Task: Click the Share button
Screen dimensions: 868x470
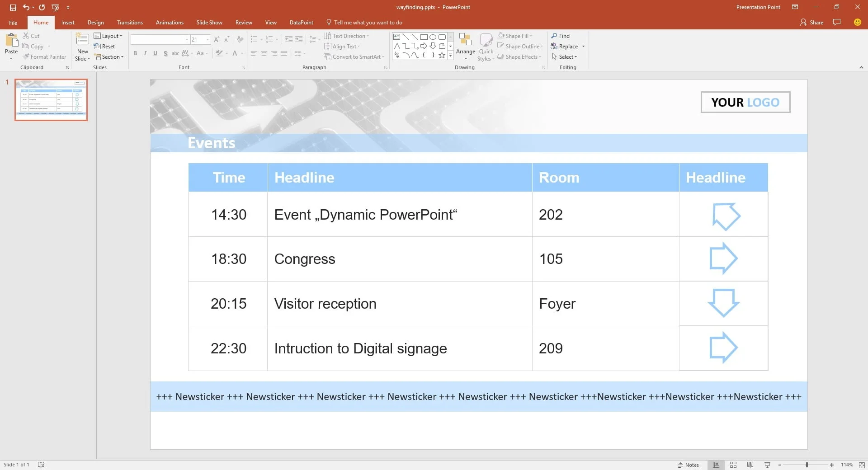Action: point(811,22)
